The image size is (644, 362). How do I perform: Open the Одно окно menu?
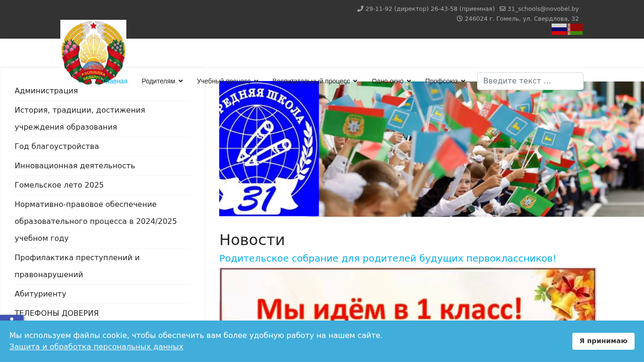click(391, 81)
